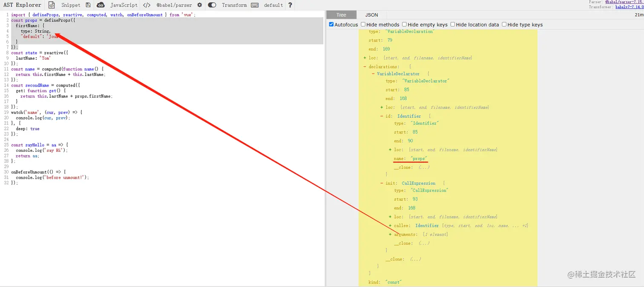Click the onBeforeUnmount call code line
Viewport: 644px width, 287px height.
[x=38, y=172]
